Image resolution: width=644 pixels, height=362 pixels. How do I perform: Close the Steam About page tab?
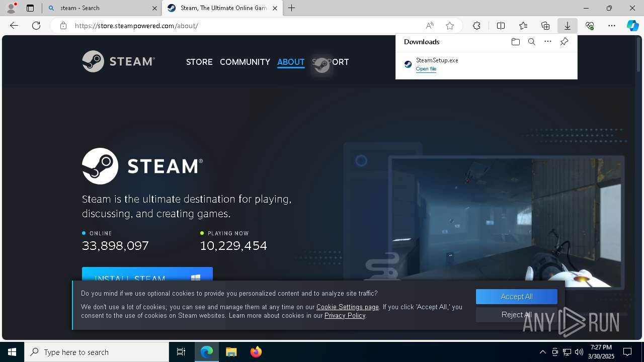[x=275, y=8]
